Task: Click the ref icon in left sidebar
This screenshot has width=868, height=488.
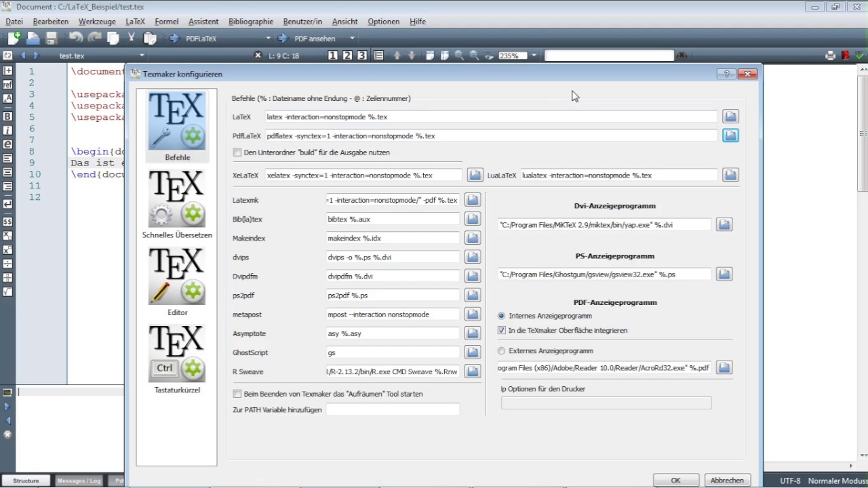Action: (x=7, y=84)
